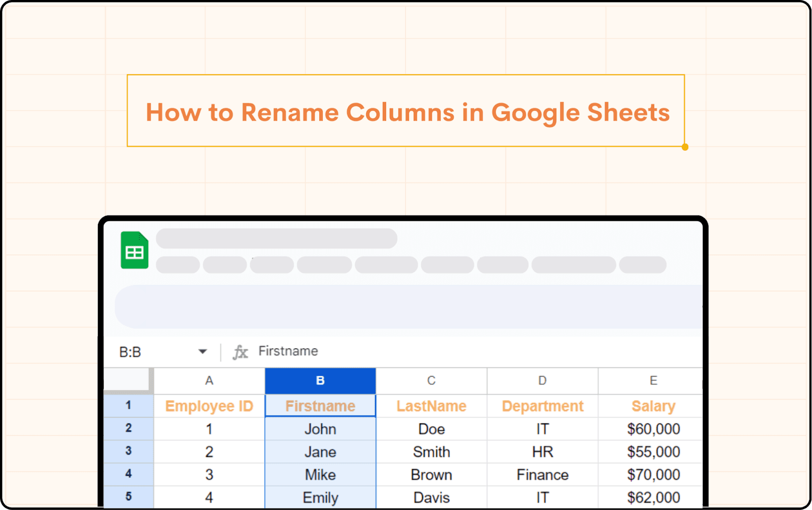Click the B:B name box field
This screenshot has height=510, width=812.
click(152, 352)
